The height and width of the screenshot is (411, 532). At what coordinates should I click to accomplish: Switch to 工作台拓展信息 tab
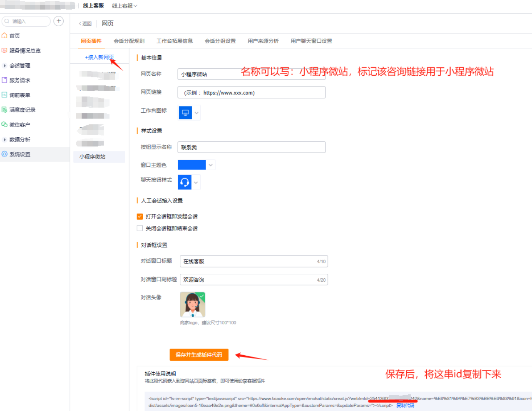174,41
